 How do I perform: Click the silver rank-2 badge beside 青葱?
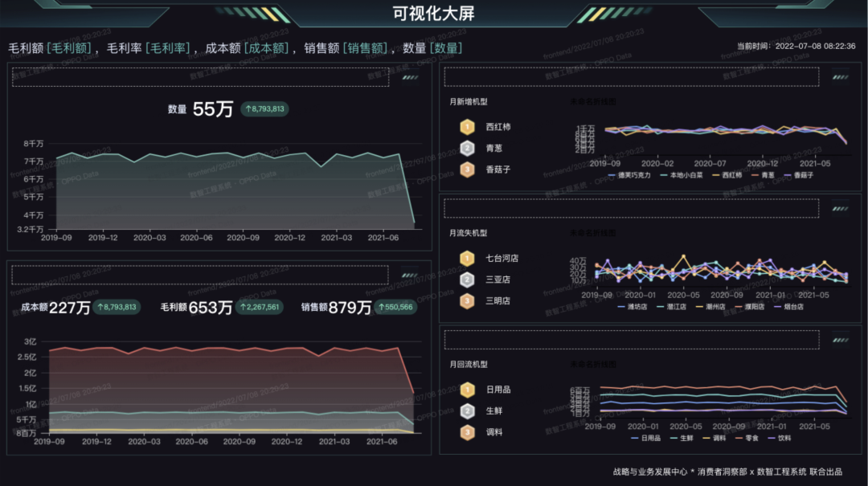point(467,149)
